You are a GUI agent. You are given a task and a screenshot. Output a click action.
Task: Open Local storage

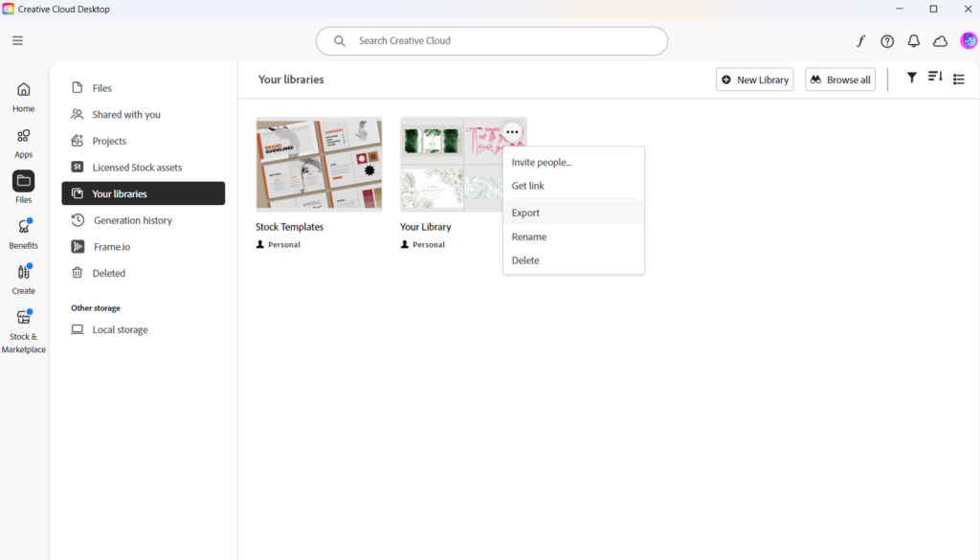tap(144, 329)
